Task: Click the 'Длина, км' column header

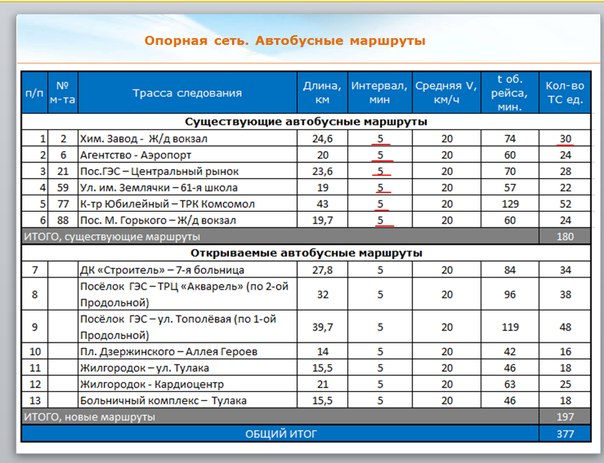Action: pyautogui.click(x=322, y=93)
